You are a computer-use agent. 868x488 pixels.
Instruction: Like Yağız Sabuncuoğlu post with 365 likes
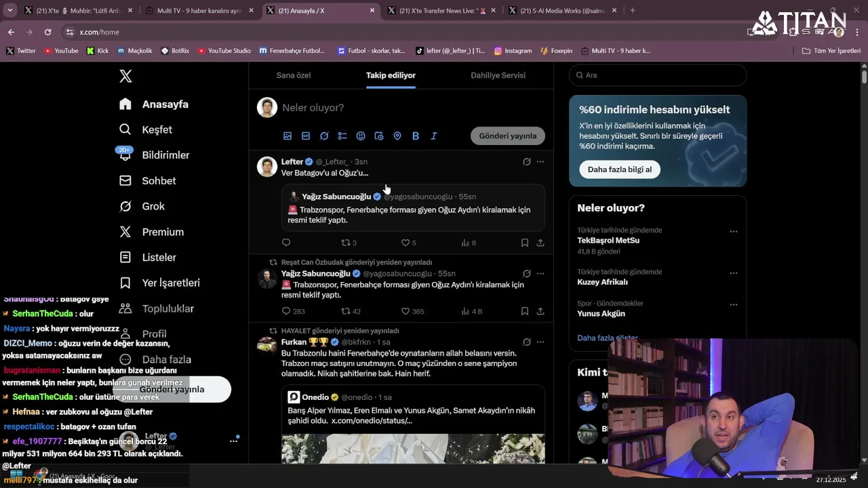pyautogui.click(x=412, y=311)
